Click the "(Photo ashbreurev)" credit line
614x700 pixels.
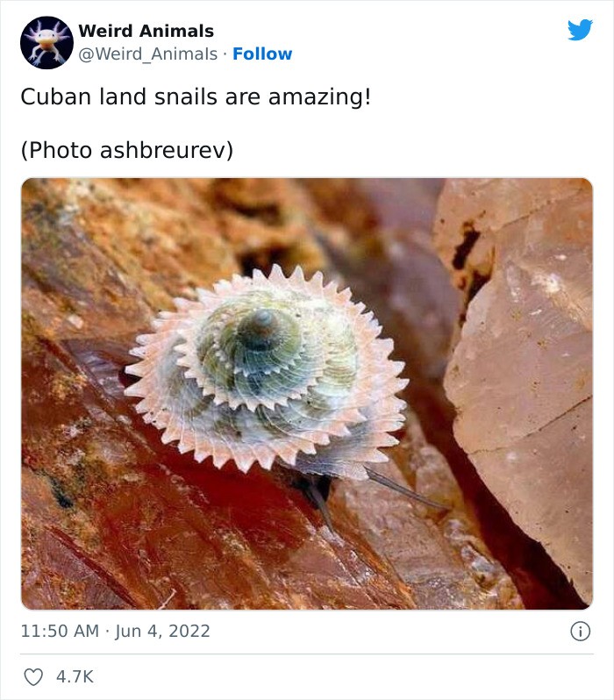pyautogui.click(x=126, y=150)
